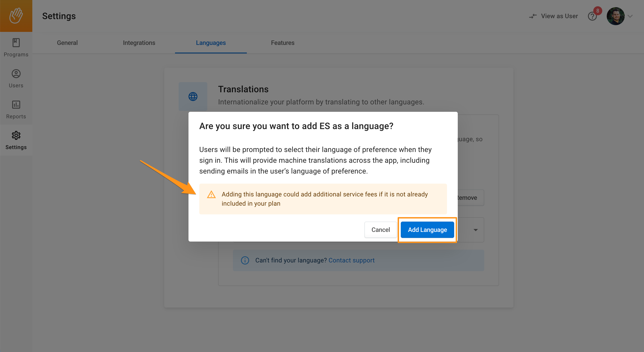
Task: Click the help question mark icon
Action: click(592, 16)
